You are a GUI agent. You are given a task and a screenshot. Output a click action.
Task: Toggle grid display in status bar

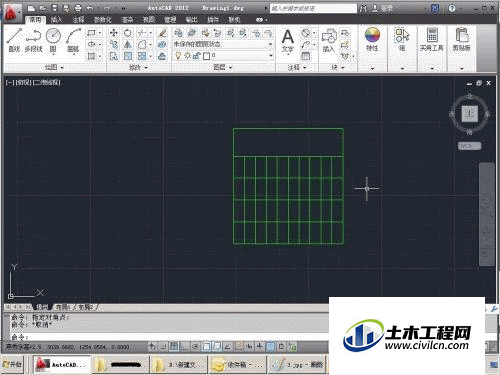click(x=174, y=347)
